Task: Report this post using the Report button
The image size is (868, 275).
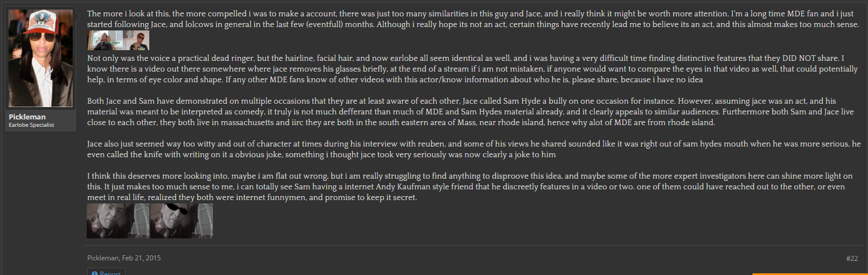Action: [x=106, y=273]
